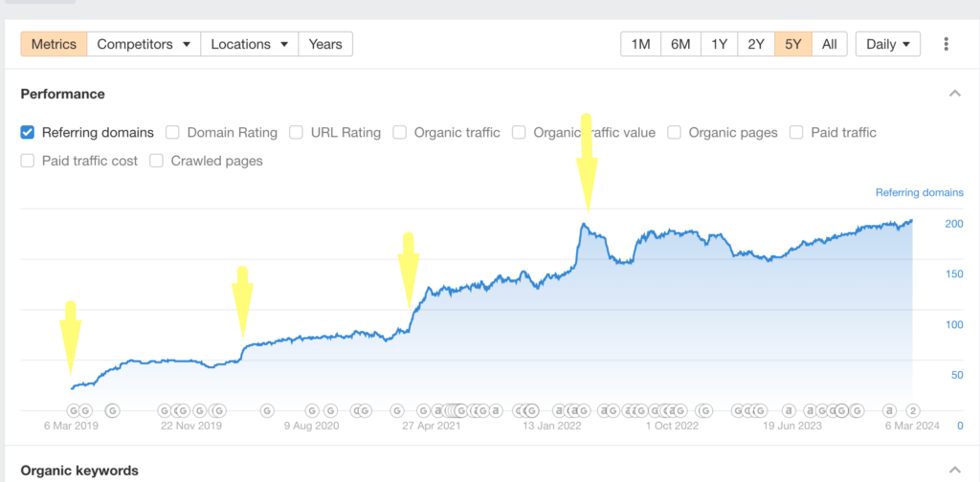Viewport: 980px width, 482px height.
Task: Select the Metrics tab
Action: click(55, 44)
